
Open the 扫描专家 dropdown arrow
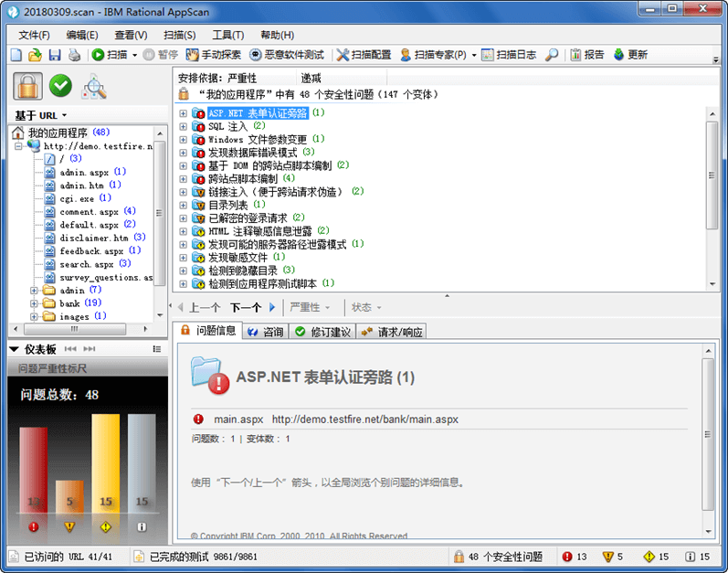tap(474, 55)
